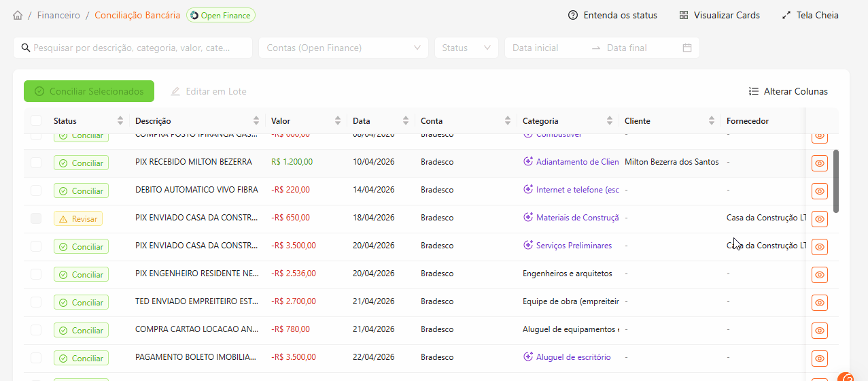The height and width of the screenshot is (381, 868).
Task: View details of PIX RECEBIDO MILTON row eye icon
Action: tap(820, 163)
